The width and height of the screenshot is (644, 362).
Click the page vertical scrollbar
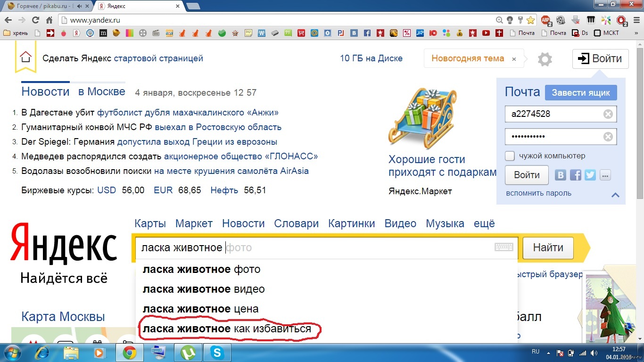click(x=639, y=123)
